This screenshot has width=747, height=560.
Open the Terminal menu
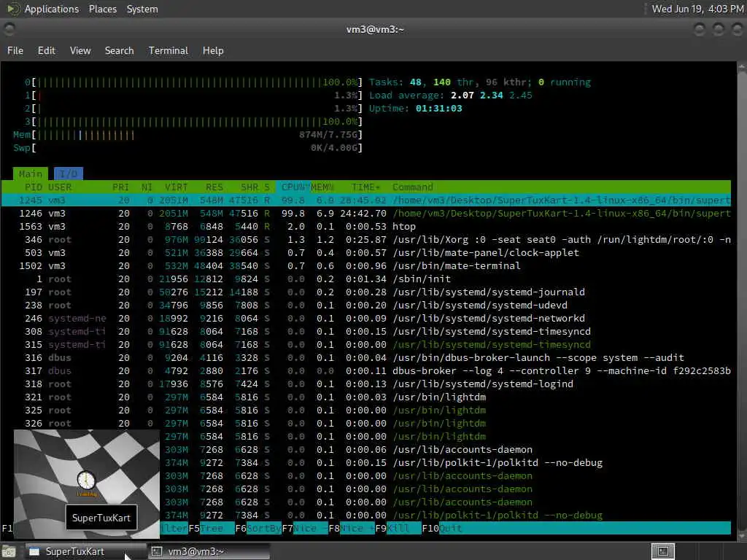coord(169,50)
